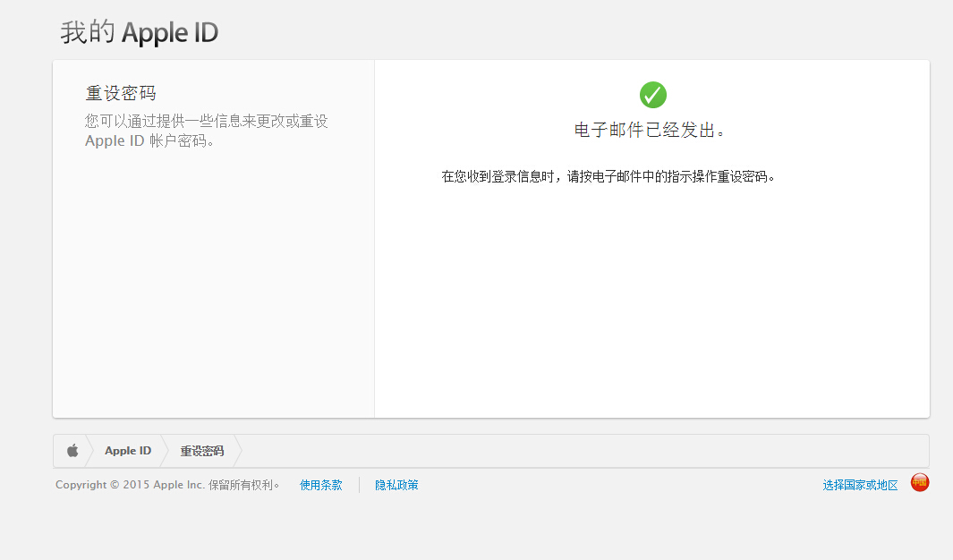
Task: Click the 选择国家或地区 region link
Action: (x=860, y=485)
